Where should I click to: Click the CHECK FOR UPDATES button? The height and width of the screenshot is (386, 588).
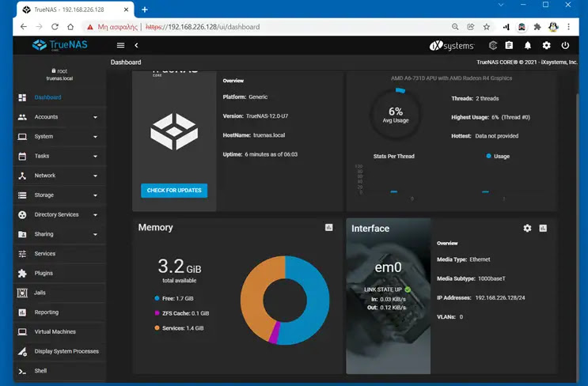[174, 191]
